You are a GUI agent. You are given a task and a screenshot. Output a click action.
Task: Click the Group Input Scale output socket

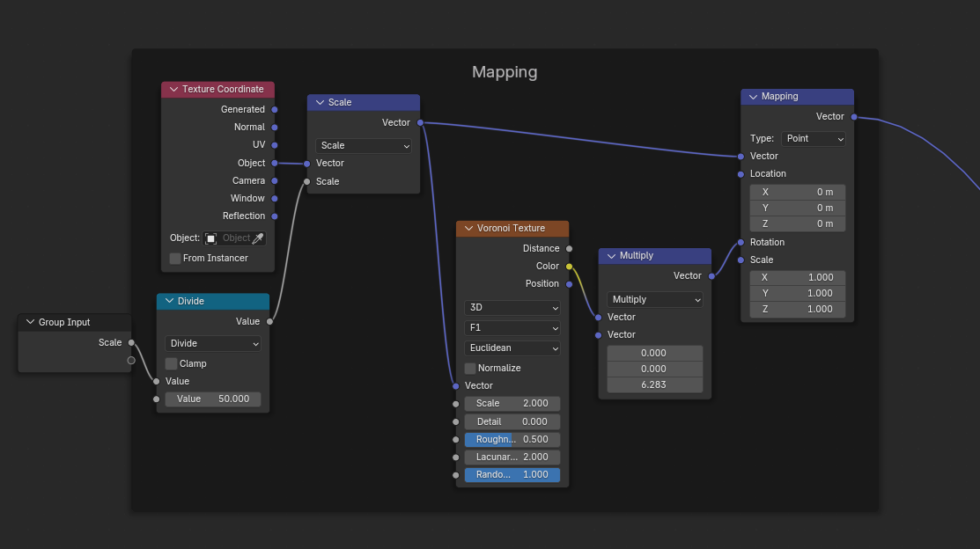130,342
